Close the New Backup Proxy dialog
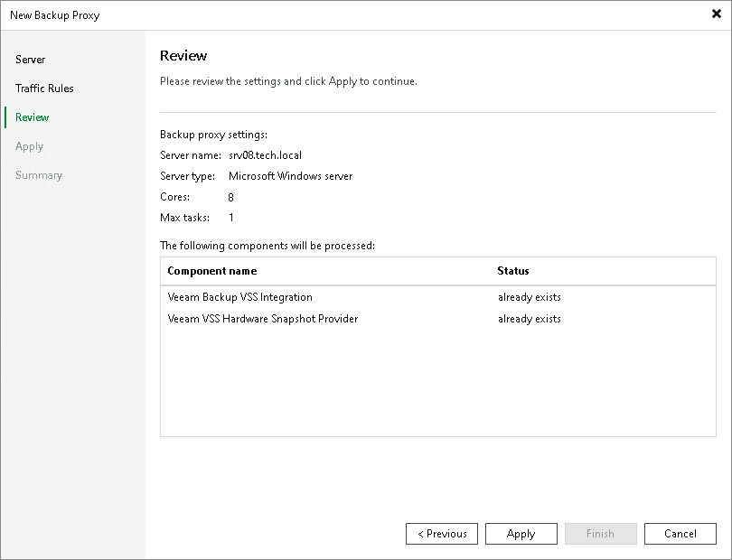This screenshot has height=560, width=732. tap(716, 14)
